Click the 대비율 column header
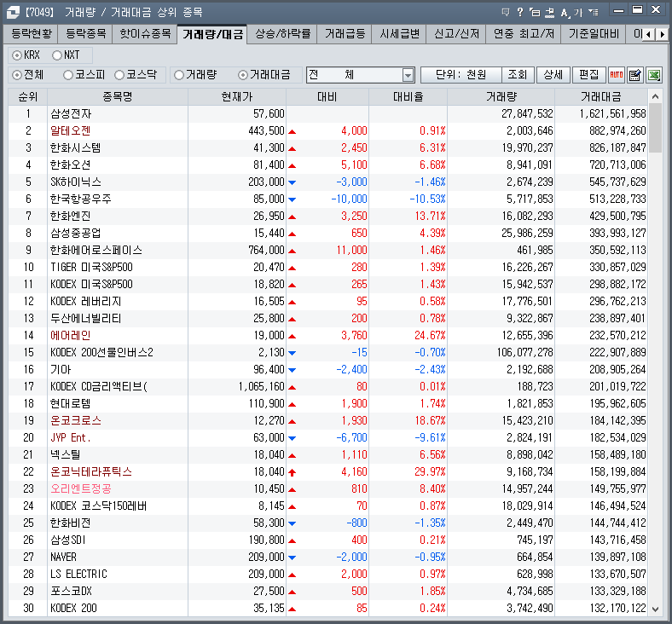 (x=408, y=97)
